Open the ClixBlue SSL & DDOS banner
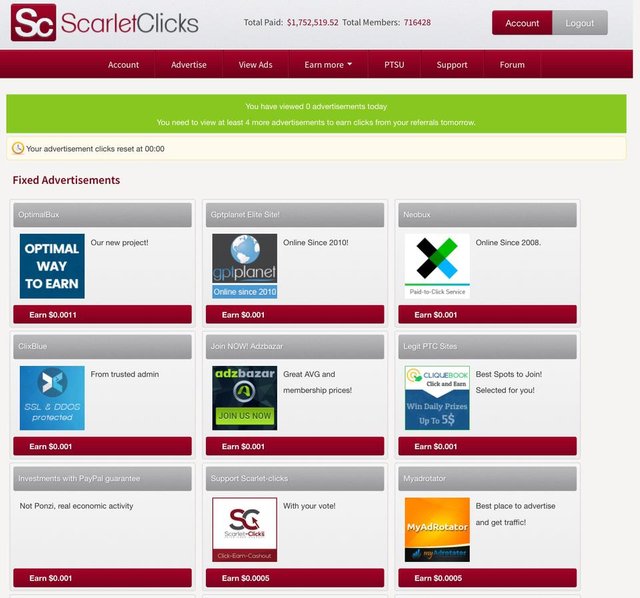The image size is (640, 598). coord(52,398)
